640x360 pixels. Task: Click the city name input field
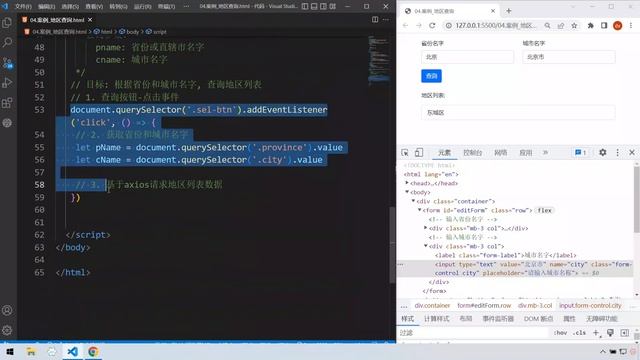[x=569, y=57]
